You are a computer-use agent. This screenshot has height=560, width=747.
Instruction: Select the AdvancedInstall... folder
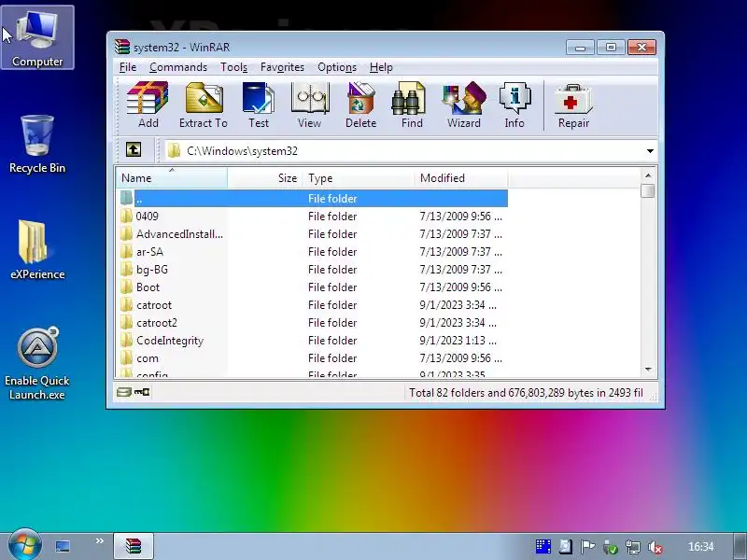point(313,234)
